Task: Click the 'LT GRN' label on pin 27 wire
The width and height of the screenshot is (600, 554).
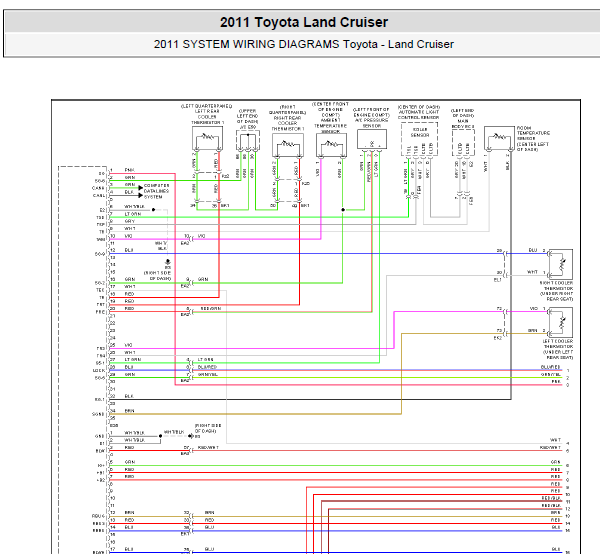Action: [x=133, y=360]
